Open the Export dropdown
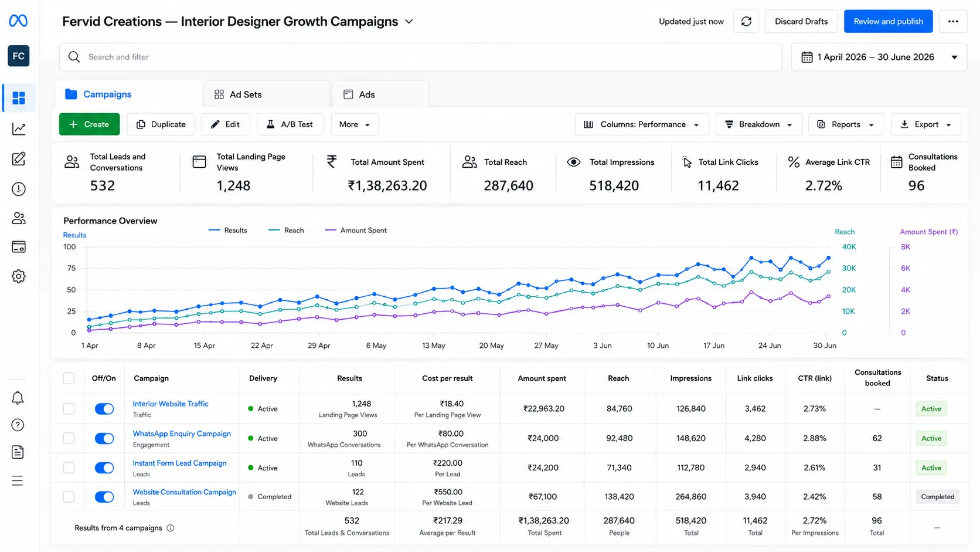The image size is (980, 552). coord(926,124)
